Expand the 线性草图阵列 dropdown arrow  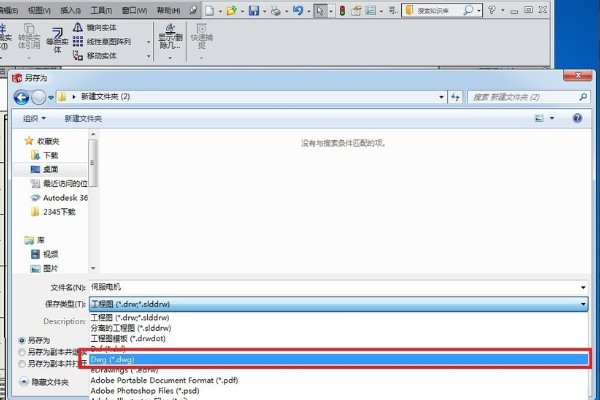tap(148, 42)
